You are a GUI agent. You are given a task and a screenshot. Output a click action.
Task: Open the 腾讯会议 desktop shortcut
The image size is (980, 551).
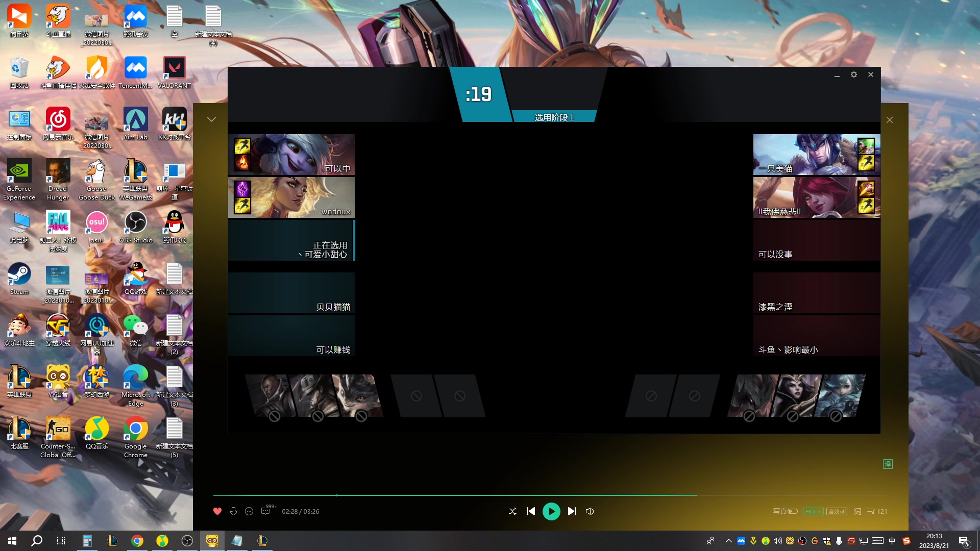pyautogui.click(x=135, y=21)
